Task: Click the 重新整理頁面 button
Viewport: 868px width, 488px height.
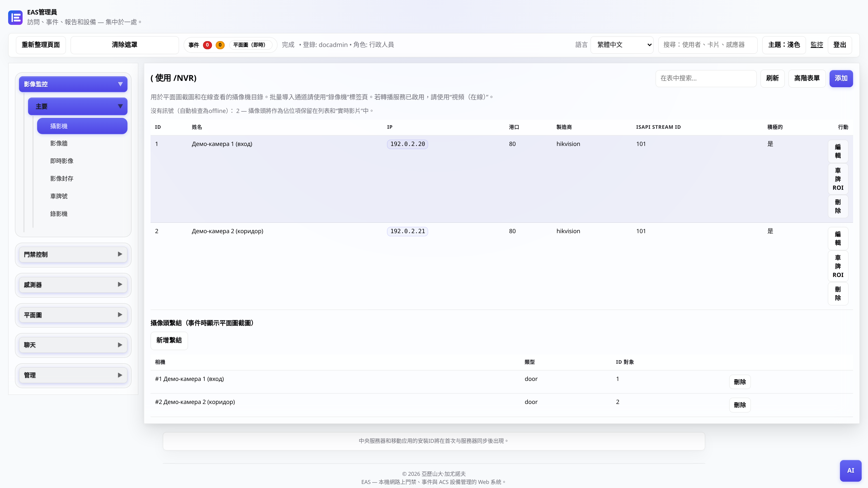Action: coord(41,45)
